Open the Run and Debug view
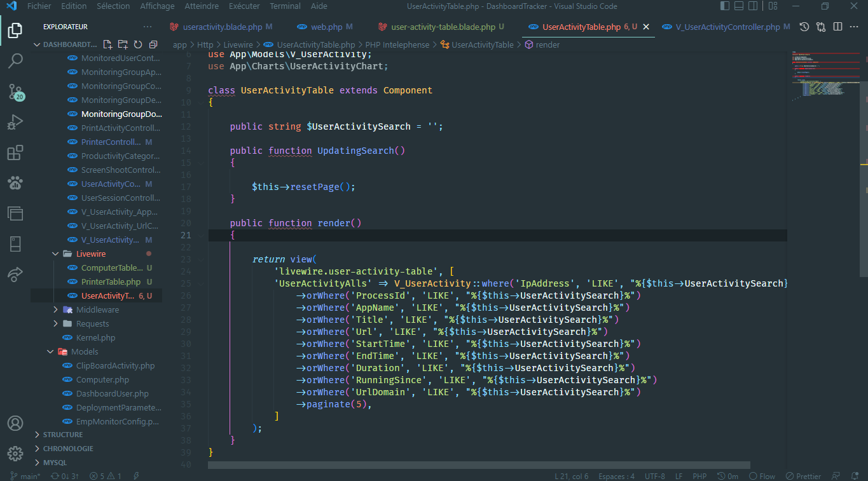The height and width of the screenshot is (481, 868). coord(15,122)
